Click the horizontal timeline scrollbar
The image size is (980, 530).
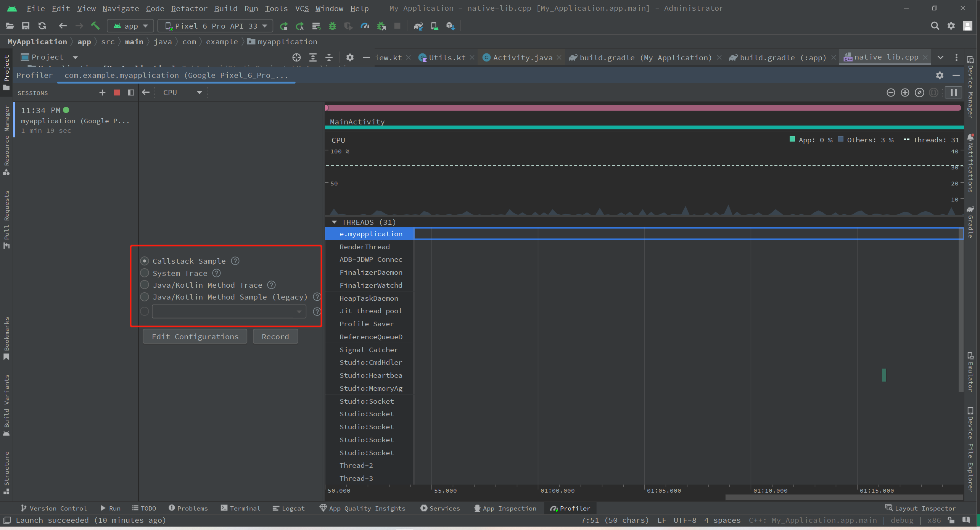point(844,497)
